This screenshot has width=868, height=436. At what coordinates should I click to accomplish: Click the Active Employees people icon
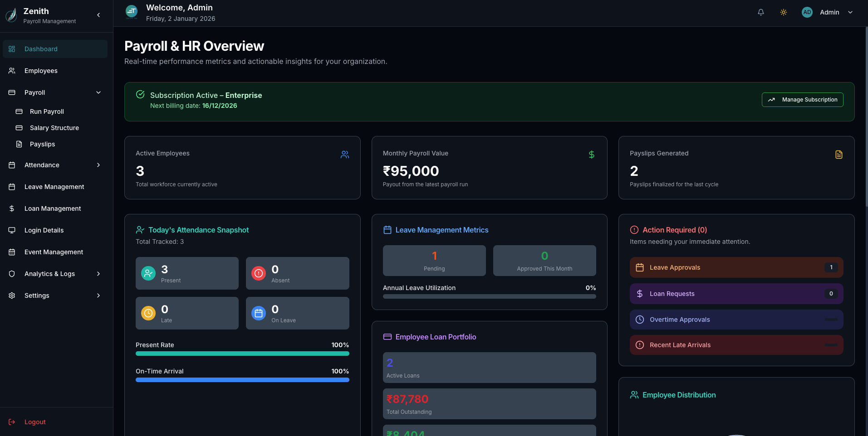click(x=345, y=155)
